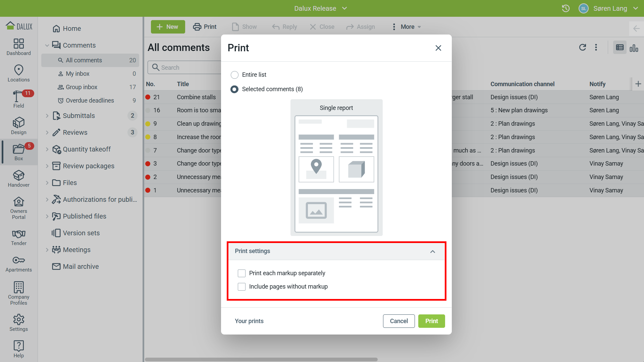This screenshot has height=362, width=644.
Task: Select the Entire list radio option
Action: point(234,75)
